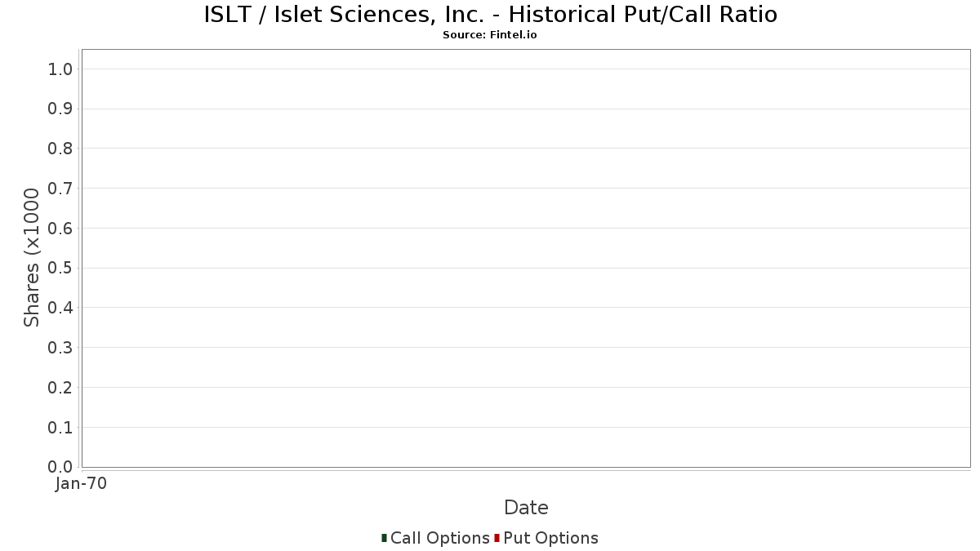This screenshot has height=551, width=980.
Task: Open the Source: Fintel.io text
Action: click(490, 35)
